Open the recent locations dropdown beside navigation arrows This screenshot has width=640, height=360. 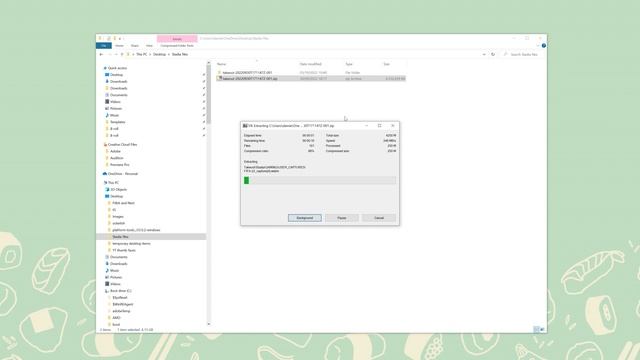tap(116, 54)
